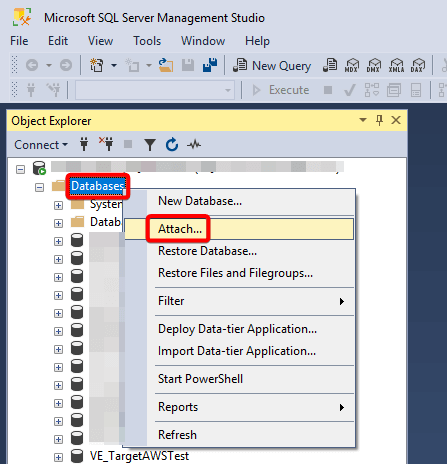The width and height of the screenshot is (447, 464).
Task: Open the File menu
Action: click(x=19, y=41)
